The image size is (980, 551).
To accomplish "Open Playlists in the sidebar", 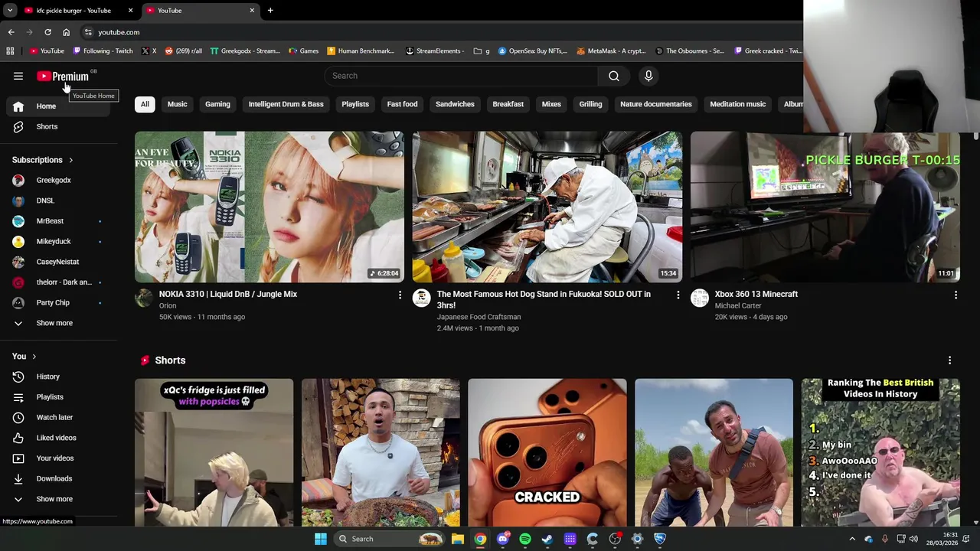I will click(x=58, y=397).
